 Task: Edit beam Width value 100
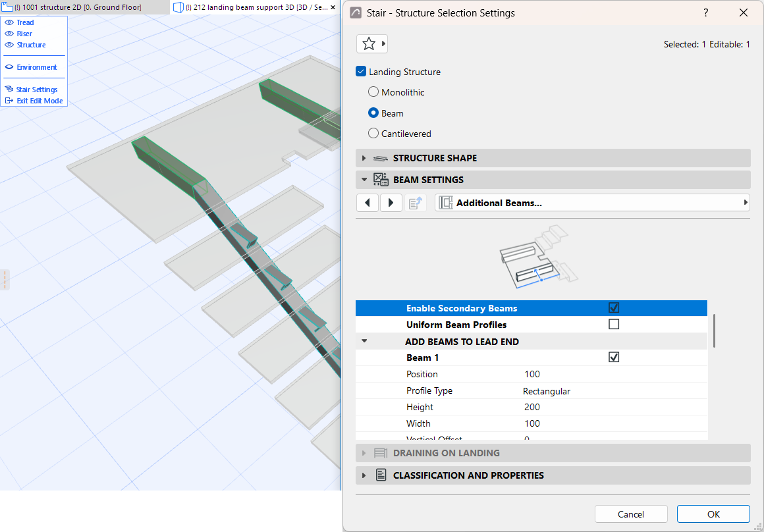click(x=532, y=423)
